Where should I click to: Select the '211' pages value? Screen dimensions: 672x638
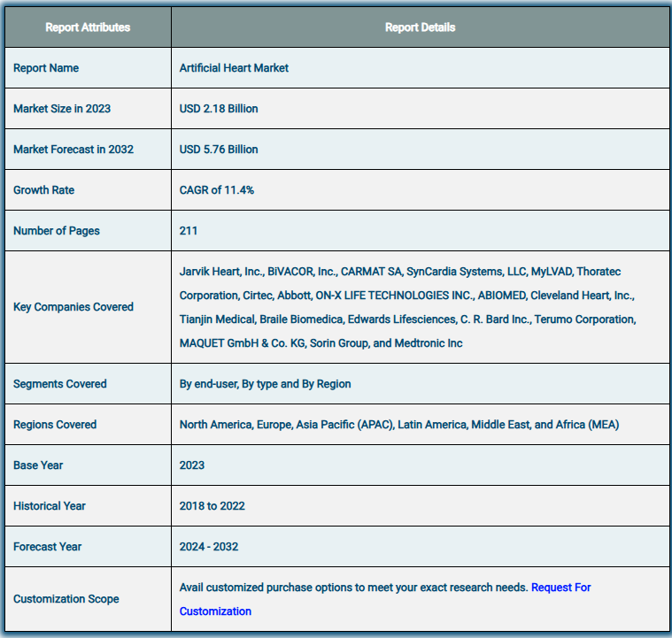tap(189, 231)
